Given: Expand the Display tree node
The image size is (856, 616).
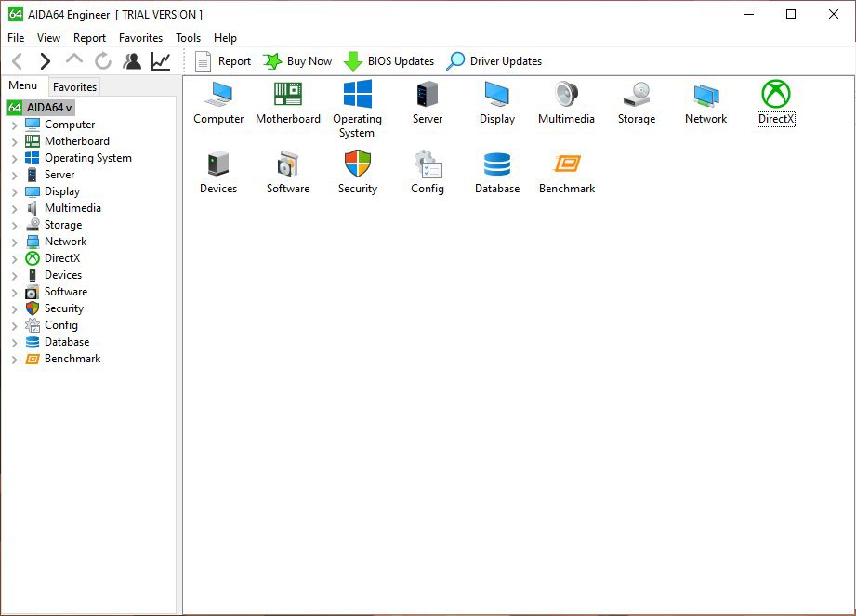Looking at the screenshot, I should point(15,192).
